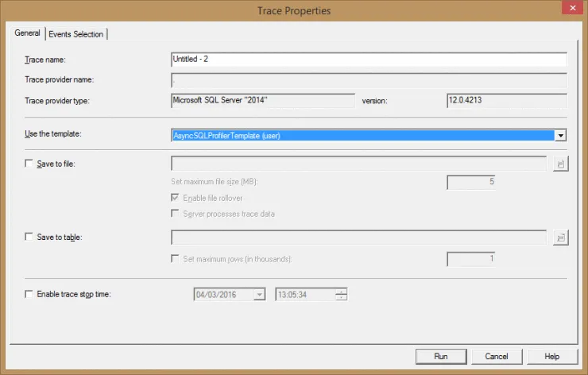
Task: Click the maximum file size field
Action: point(472,182)
